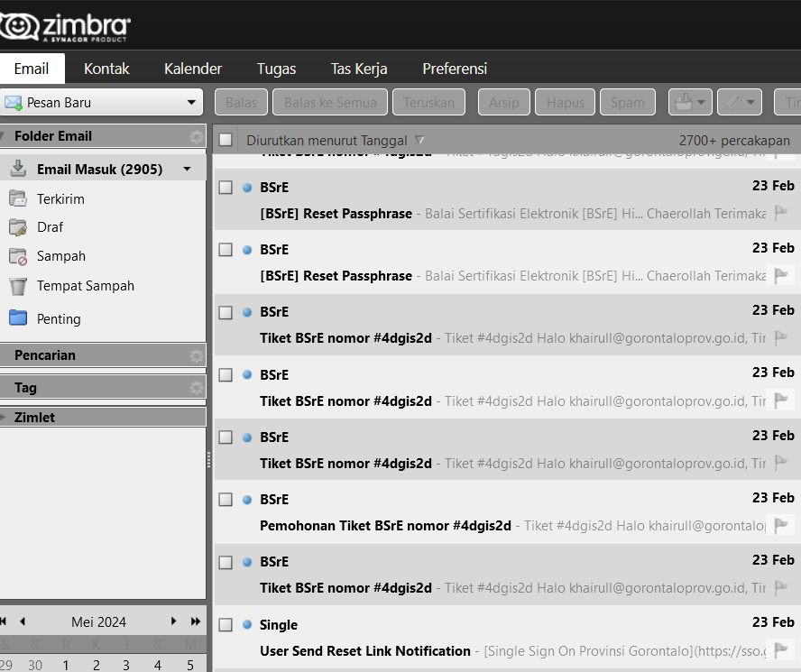Viewport: 801px width, 672px height.
Task: Click the Balas button
Action: click(x=241, y=102)
